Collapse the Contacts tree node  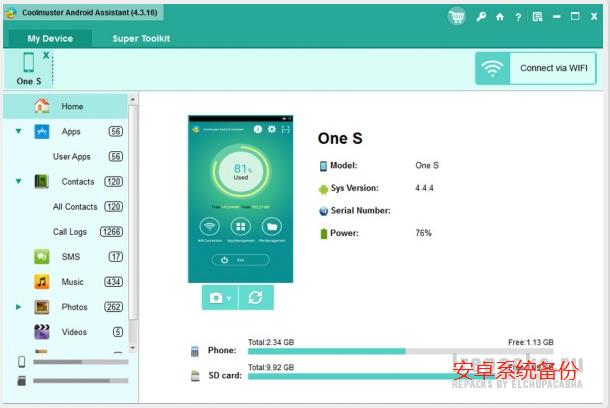click(x=18, y=181)
